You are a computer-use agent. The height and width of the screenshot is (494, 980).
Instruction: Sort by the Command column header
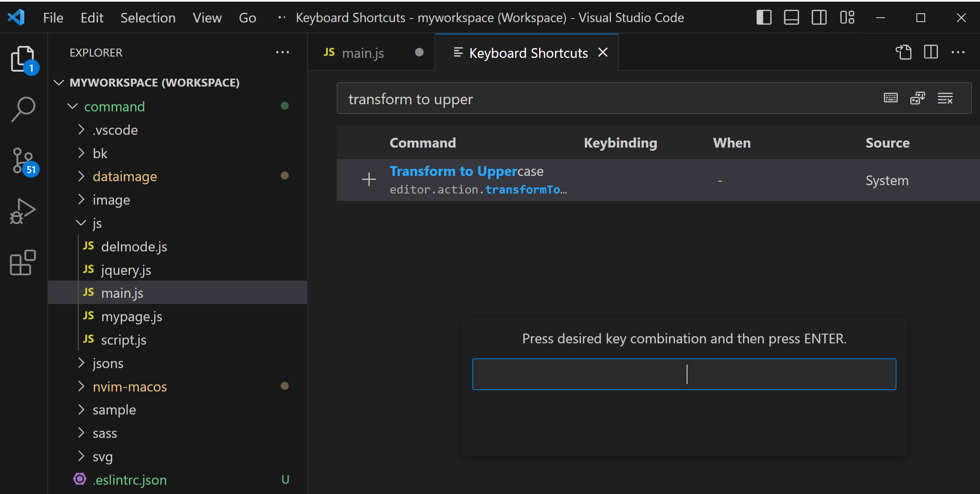(x=422, y=143)
